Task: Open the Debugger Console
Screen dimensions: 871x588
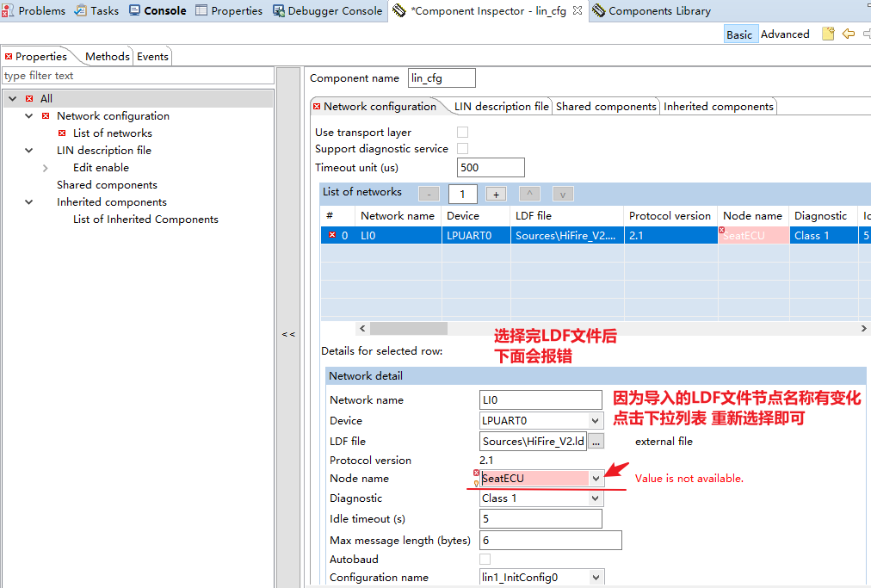Action: 339,11
